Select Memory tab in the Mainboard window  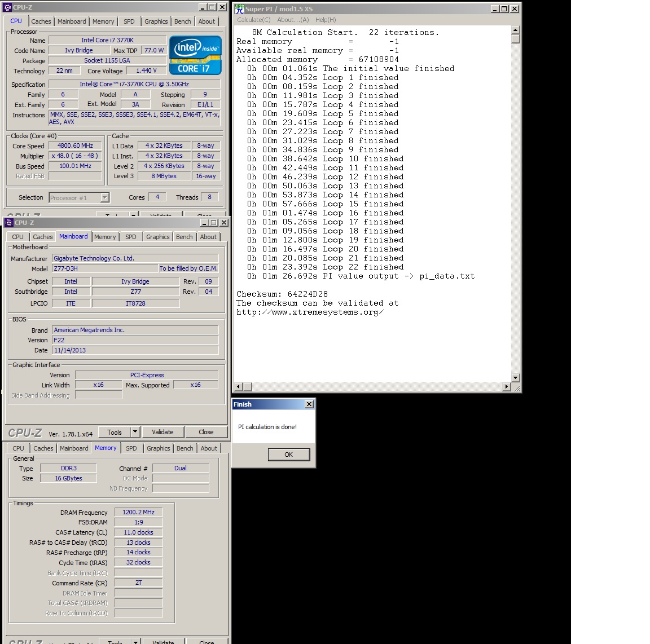point(105,237)
